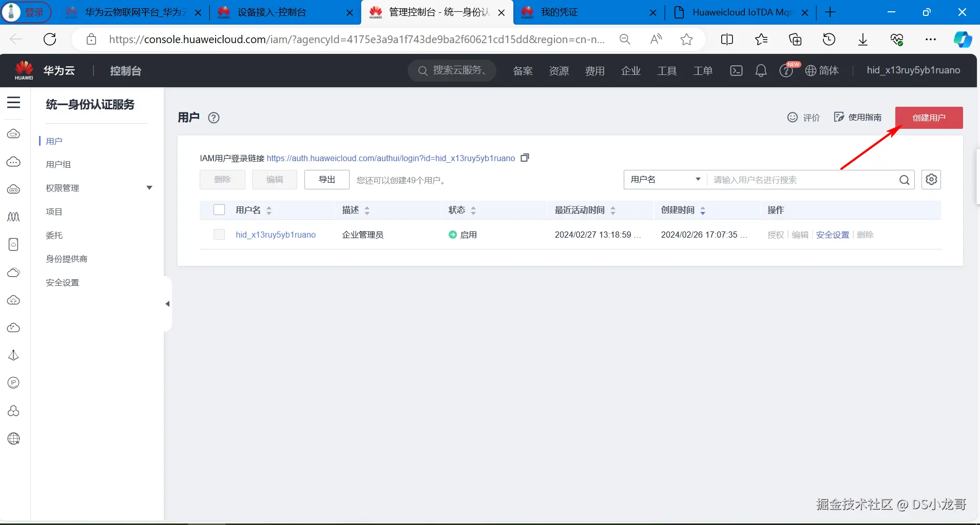Screen dimensions: 980x525
Task: Open browser history
Action: click(829, 40)
